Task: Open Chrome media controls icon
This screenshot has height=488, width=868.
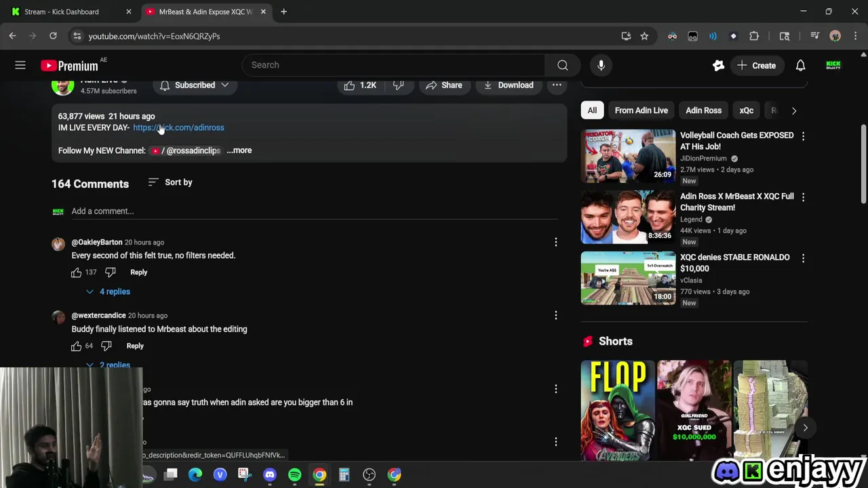Action: click(814, 36)
